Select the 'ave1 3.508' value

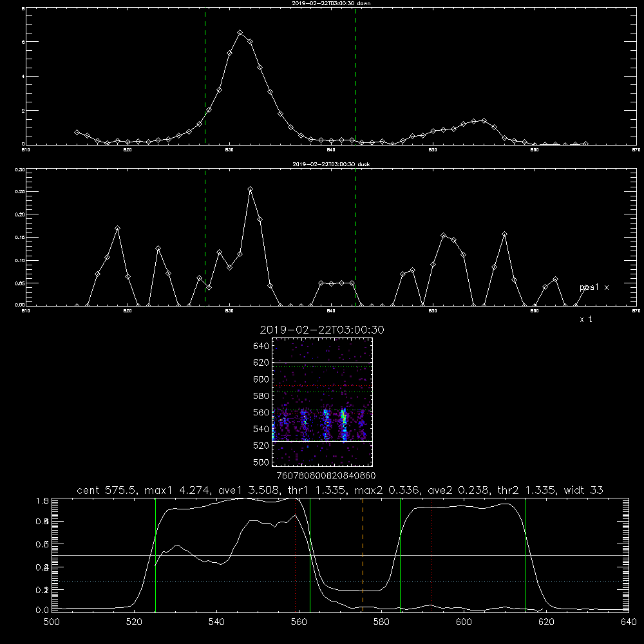click(250, 490)
